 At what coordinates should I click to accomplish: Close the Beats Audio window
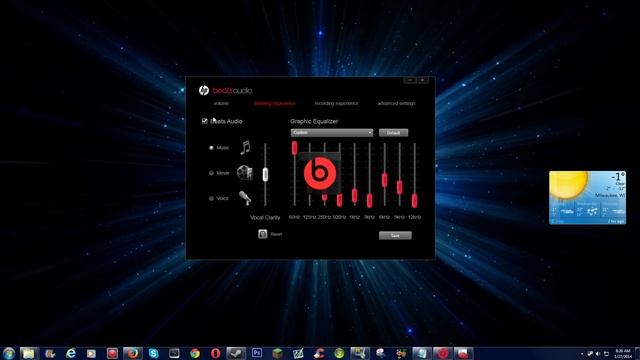click(422, 80)
